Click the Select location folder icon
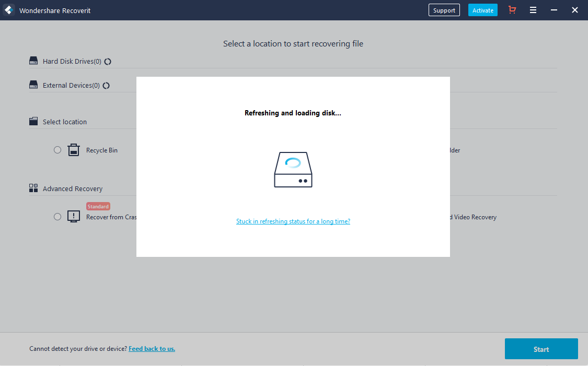This screenshot has height=366, width=588. pos(33,121)
